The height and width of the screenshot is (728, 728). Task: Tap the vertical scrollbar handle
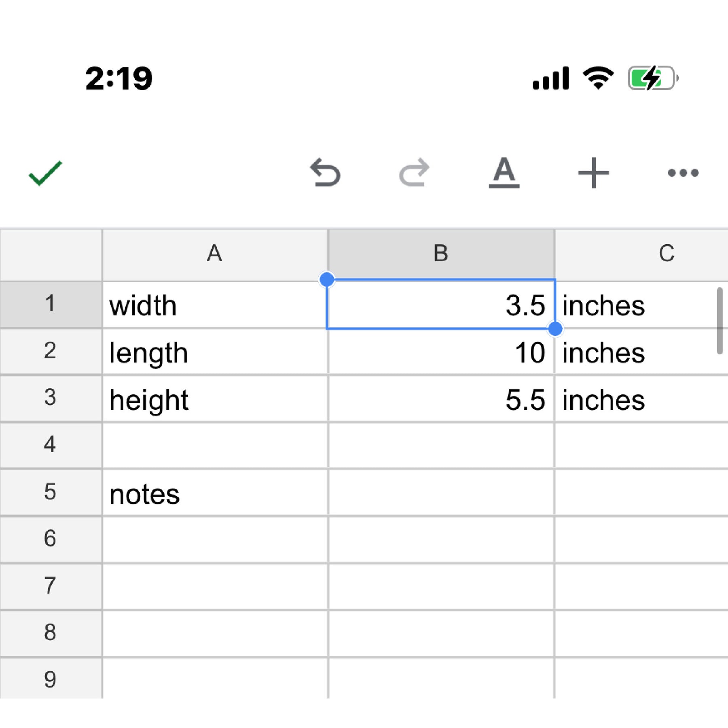(720, 321)
